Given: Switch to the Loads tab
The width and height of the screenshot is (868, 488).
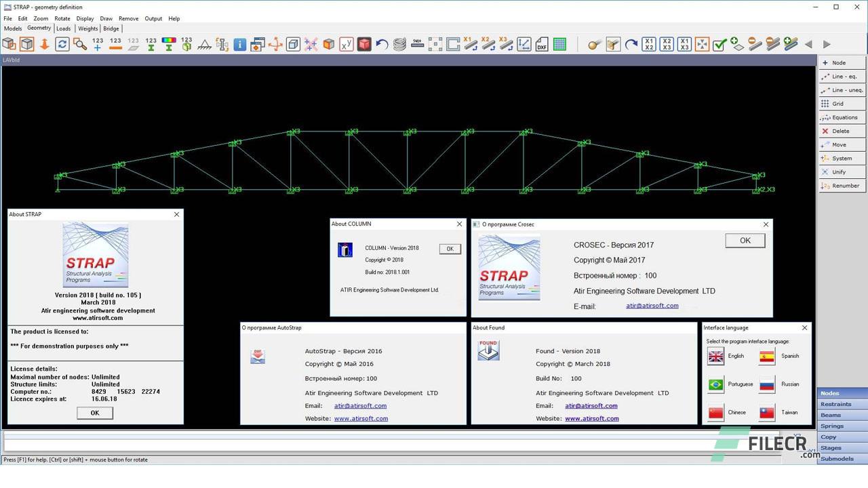Looking at the screenshot, I should point(64,28).
